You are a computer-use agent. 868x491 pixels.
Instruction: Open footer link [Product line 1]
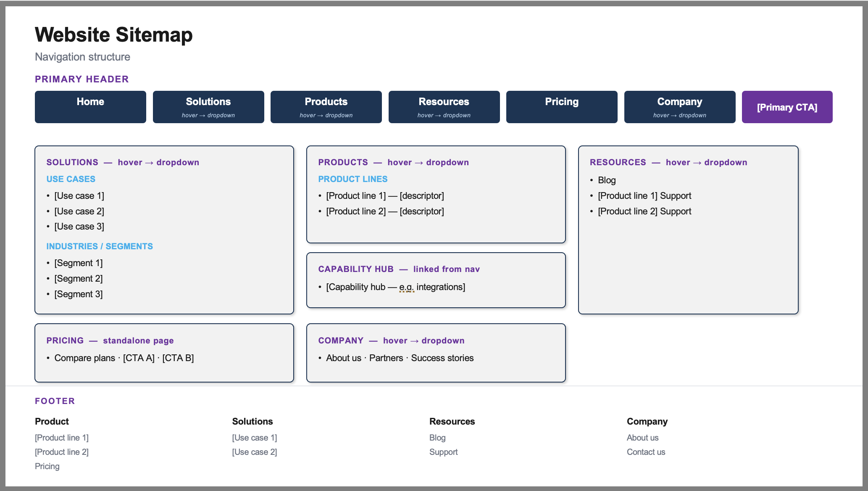pos(62,438)
